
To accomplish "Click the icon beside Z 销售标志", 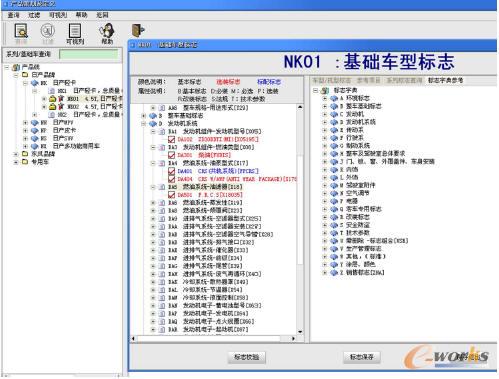I will pyautogui.click(x=334, y=272).
